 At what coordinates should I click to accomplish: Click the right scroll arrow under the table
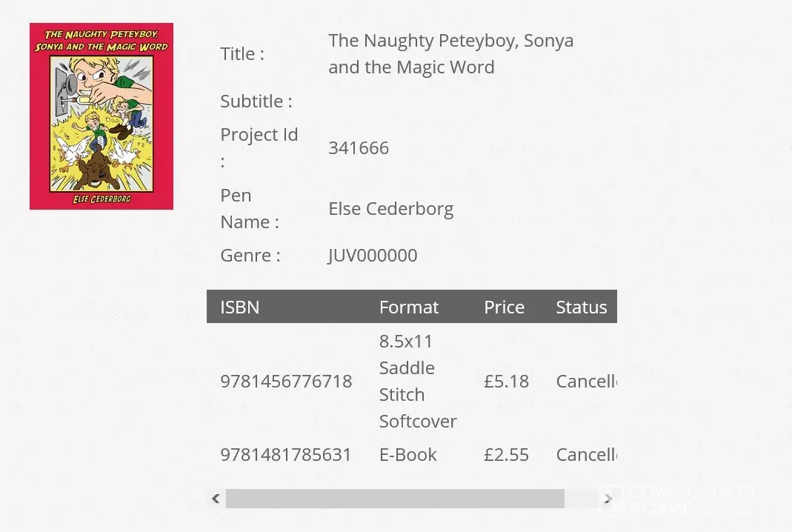pos(608,499)
